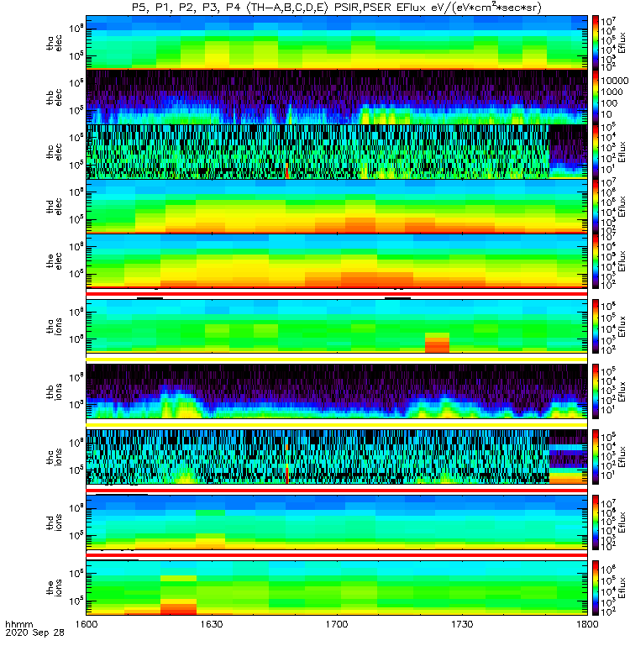Click inside the thb ions spectrogram panel
Screen dimensions: 630x672
[337, 391]
